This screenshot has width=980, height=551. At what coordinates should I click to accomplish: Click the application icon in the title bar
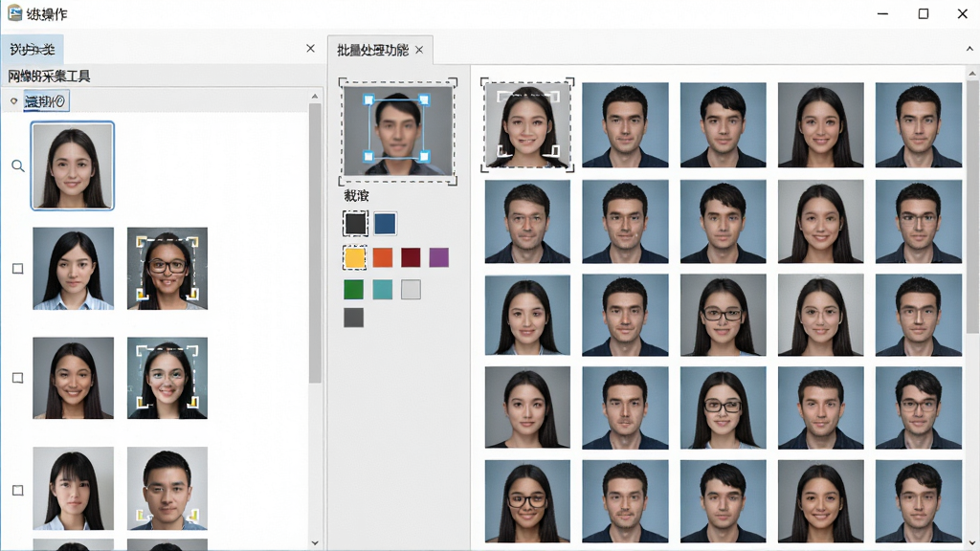(14, 13)
